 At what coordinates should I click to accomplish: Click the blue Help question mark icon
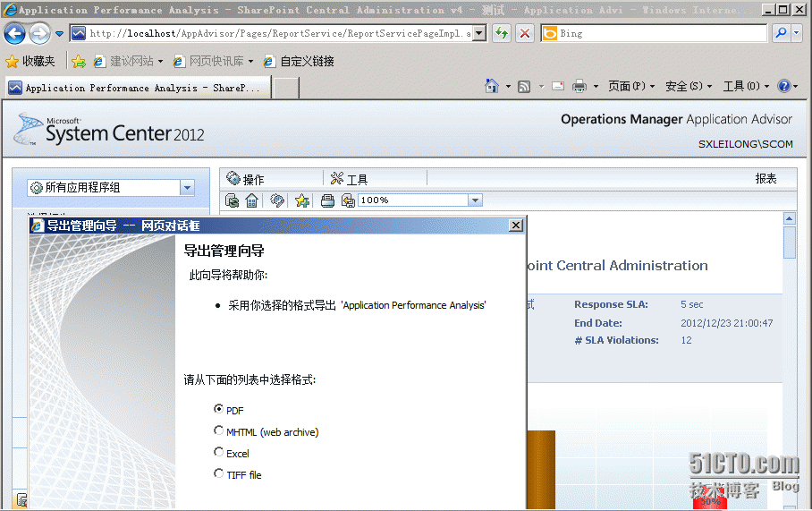click(x=784, y=86)
